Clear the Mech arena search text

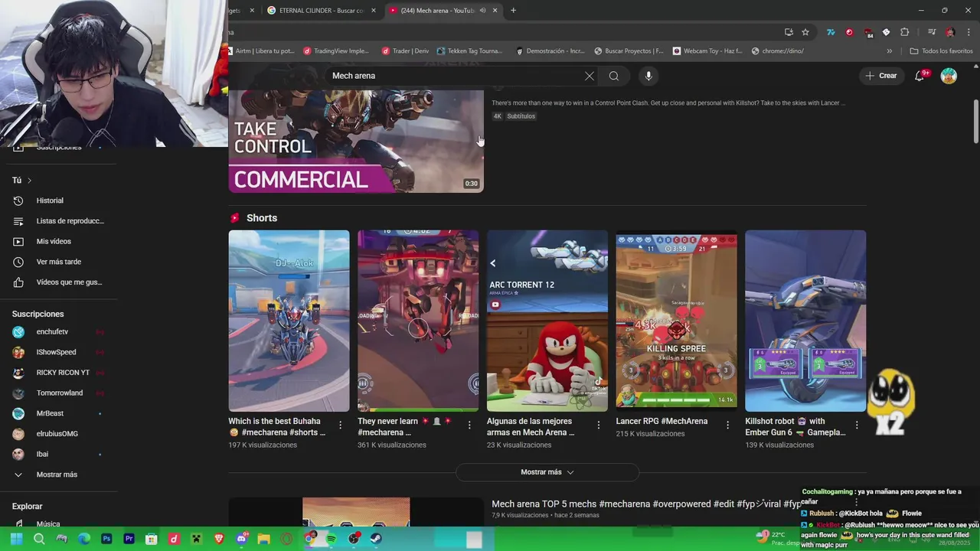(x=589, y=76)
